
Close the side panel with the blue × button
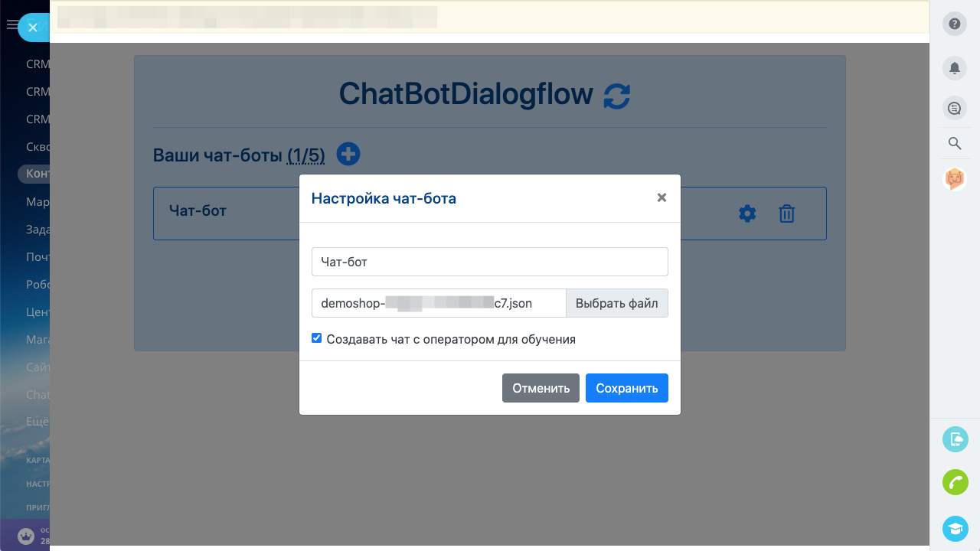(33, 28)
